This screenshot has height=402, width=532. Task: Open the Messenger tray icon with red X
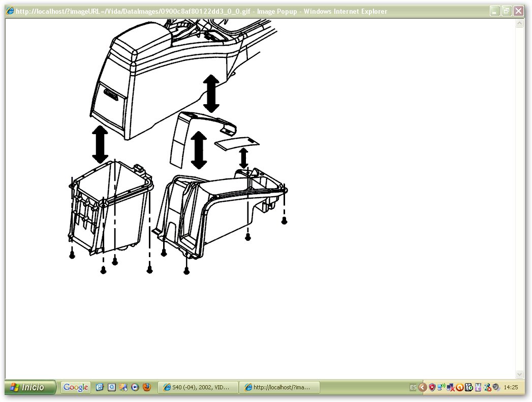(x=488, y=387)
